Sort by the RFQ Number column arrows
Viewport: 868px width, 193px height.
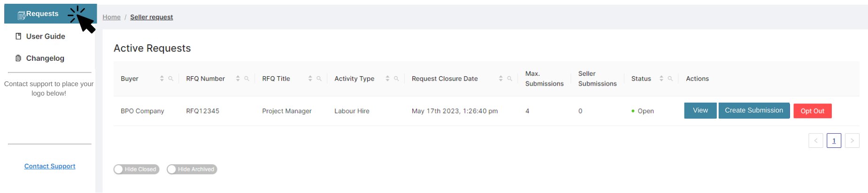coord(238,79)
